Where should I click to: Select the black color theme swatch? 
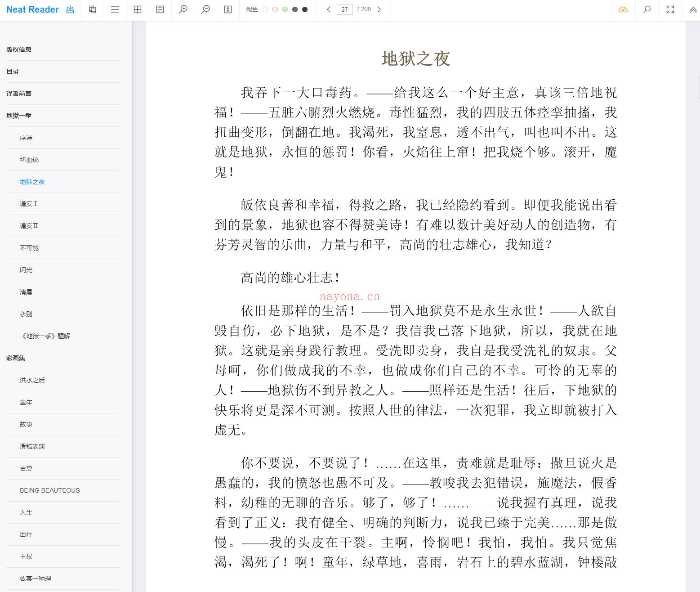[x=305, y=9]
